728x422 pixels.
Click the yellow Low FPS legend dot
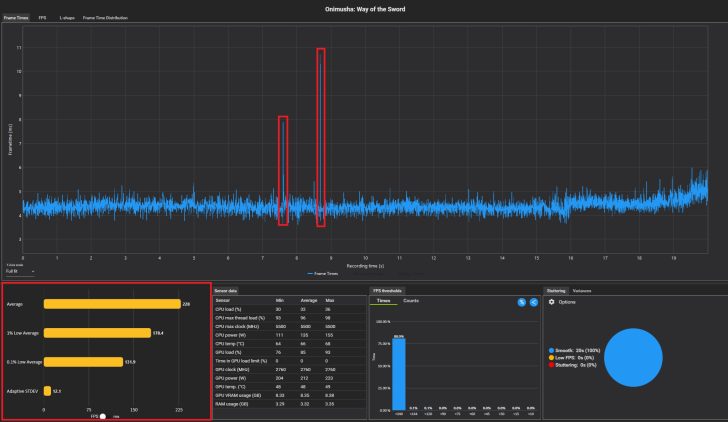[x=551, y=358]
